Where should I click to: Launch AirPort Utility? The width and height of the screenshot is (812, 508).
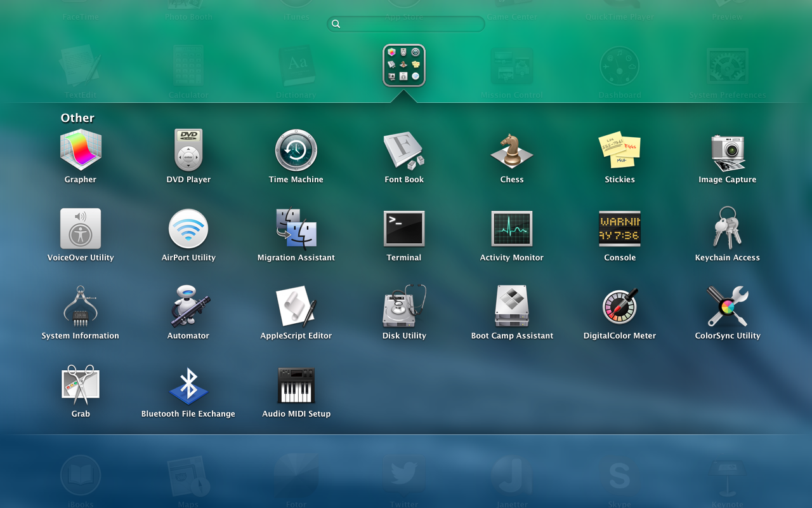click(188, 229)
